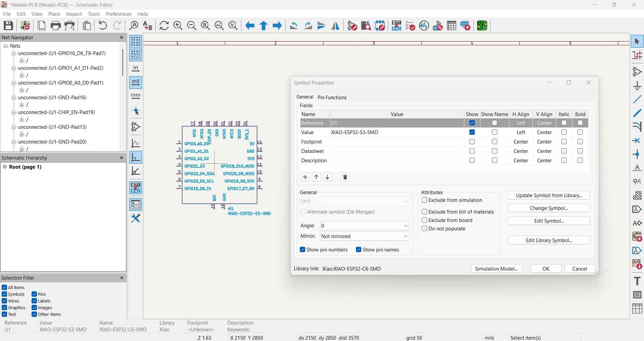Switch units to inches
Image resolution: width=644 pixels, height=341 pixels.
[136, 69]
